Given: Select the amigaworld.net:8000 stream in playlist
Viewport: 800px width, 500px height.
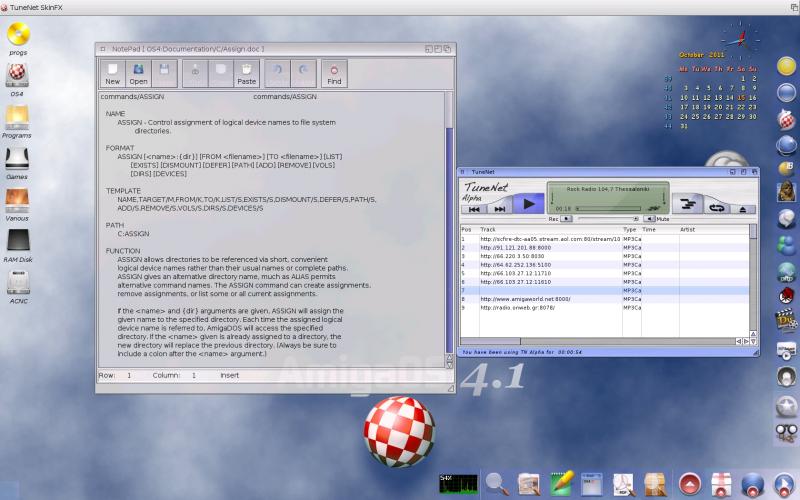Looking at the screenshot, I should (x=525, y=299).
